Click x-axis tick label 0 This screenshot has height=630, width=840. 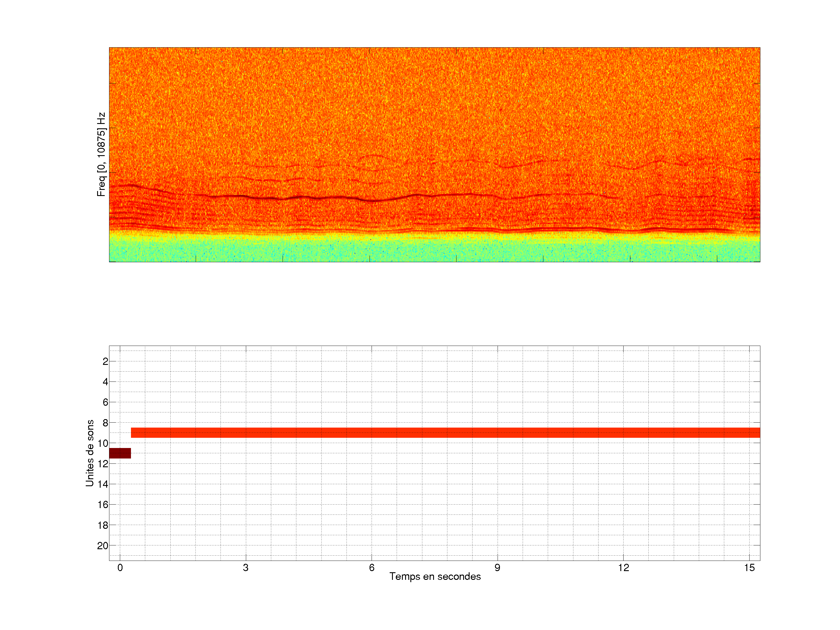pos(120,568)
